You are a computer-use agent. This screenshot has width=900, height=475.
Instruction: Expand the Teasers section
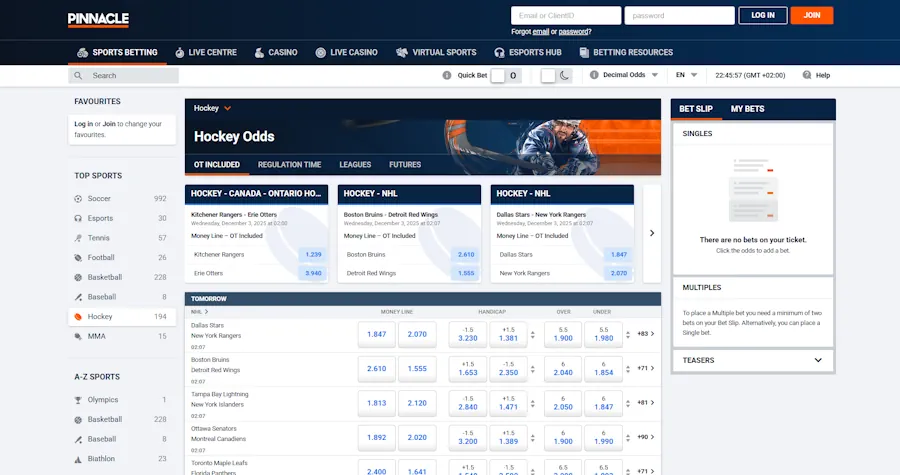tap(752, 360)
